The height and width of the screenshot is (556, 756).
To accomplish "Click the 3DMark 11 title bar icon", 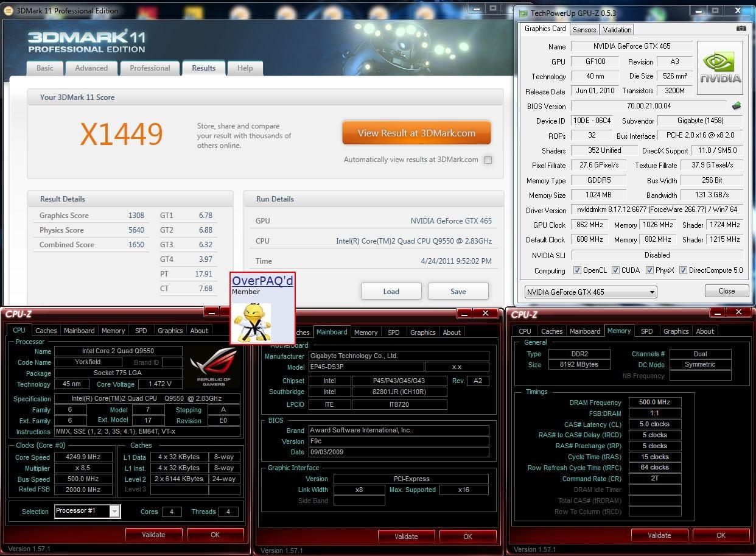I will 9,10.
